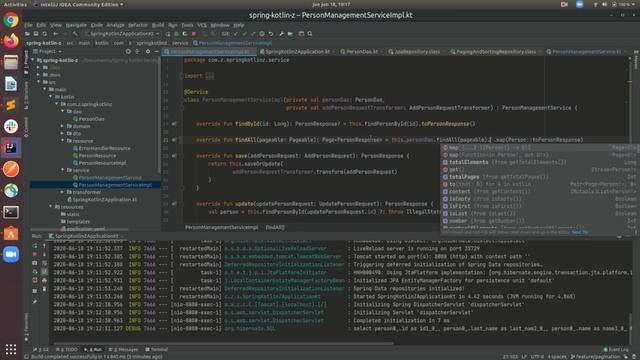Select totalPages in completion popup
The height and width of the screenshot is (360, 640).
click(x=540, y=177)
